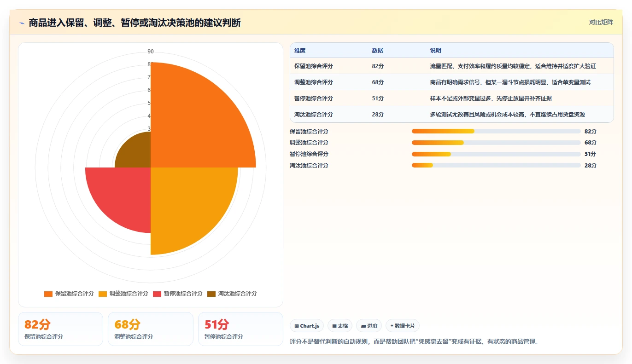Image resolution: width=632 pixels, height=364 pixels.
Task: Click the 暂停池 51分 progress bar
Action: tap(496, 154)
